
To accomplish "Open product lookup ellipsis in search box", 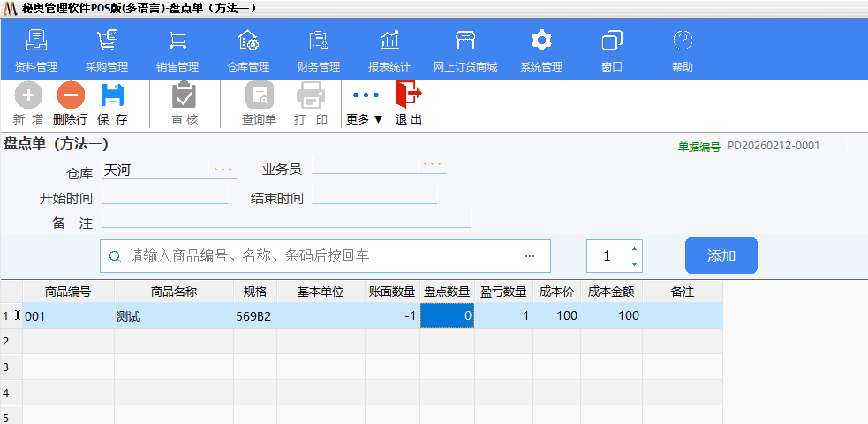I will coord(530,256).
